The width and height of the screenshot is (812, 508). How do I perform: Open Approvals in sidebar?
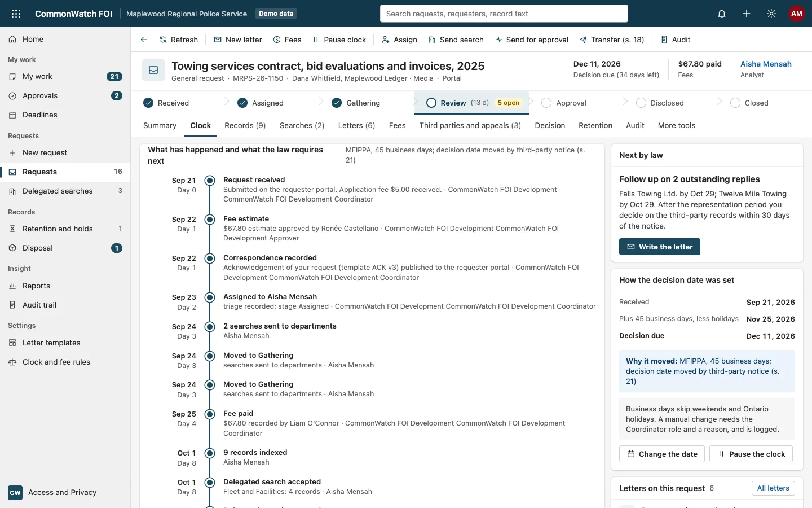65,95
